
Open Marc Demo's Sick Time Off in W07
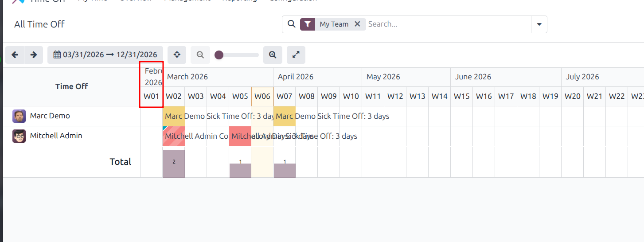click(285, 116)
